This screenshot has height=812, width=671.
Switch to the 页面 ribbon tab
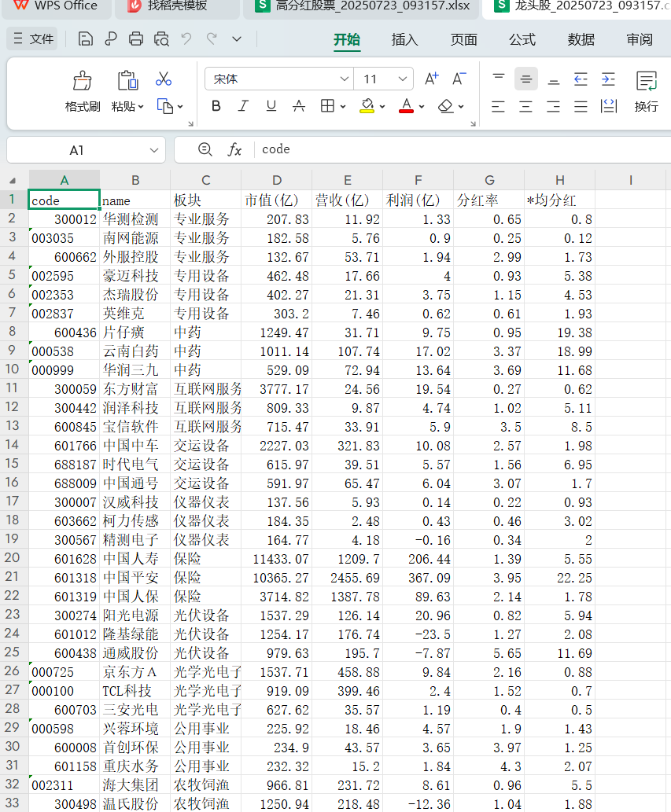463,39
